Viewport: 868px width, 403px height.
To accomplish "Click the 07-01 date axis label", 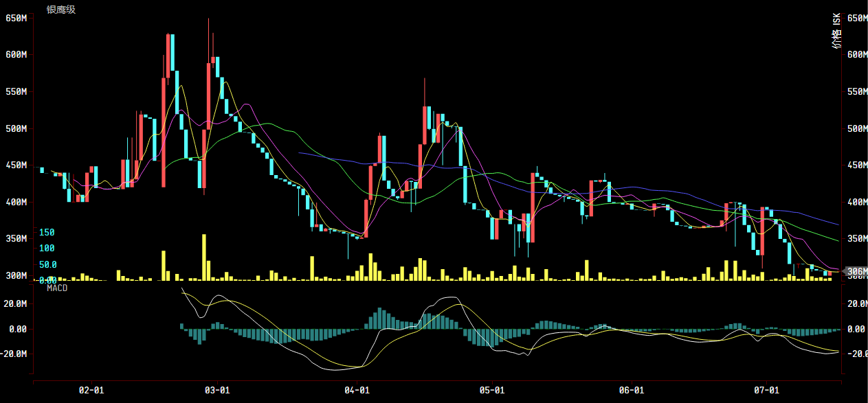I will tap(766, 390).
